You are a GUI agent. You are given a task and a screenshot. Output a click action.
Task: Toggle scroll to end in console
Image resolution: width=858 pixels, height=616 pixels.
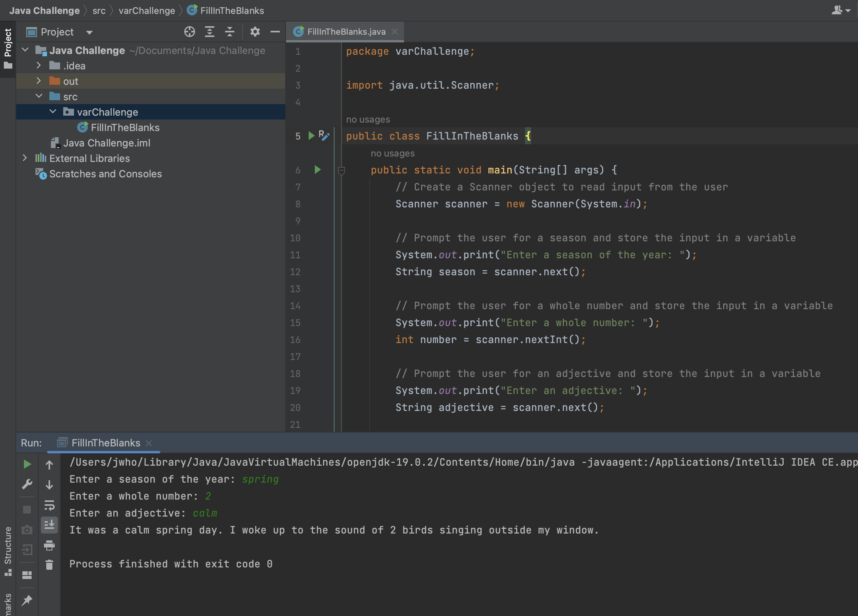tap(49, 525)
